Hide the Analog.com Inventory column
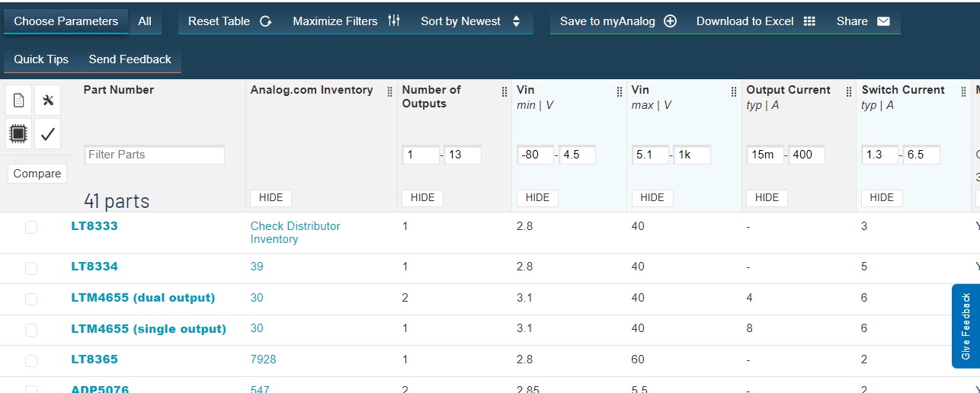This screenshot has height=393, width=980. tap(271, 197)
